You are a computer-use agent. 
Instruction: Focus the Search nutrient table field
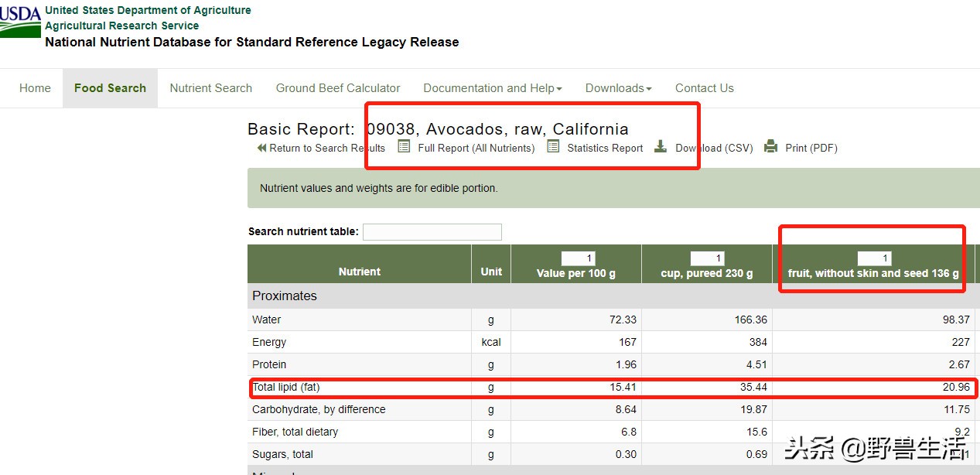click(x=432, y=231)
